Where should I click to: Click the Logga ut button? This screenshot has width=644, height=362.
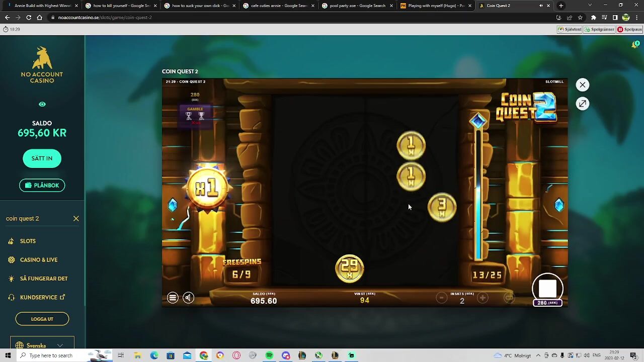(x=42, y=319)
